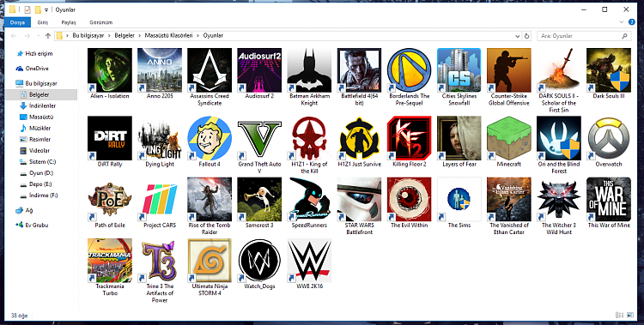Switch to the Giriş ribbon tab
This screenshot has width=644, height=325.
tap(43, 22)
